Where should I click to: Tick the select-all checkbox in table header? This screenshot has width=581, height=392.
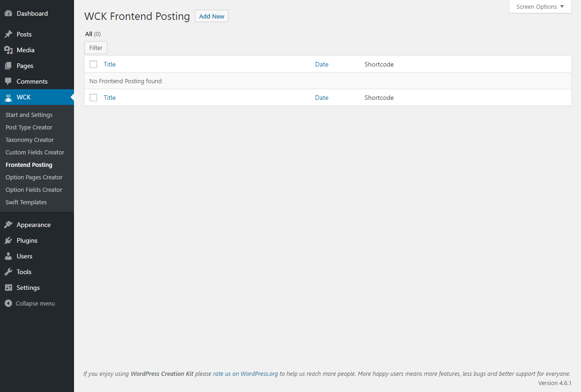point(93,64)
